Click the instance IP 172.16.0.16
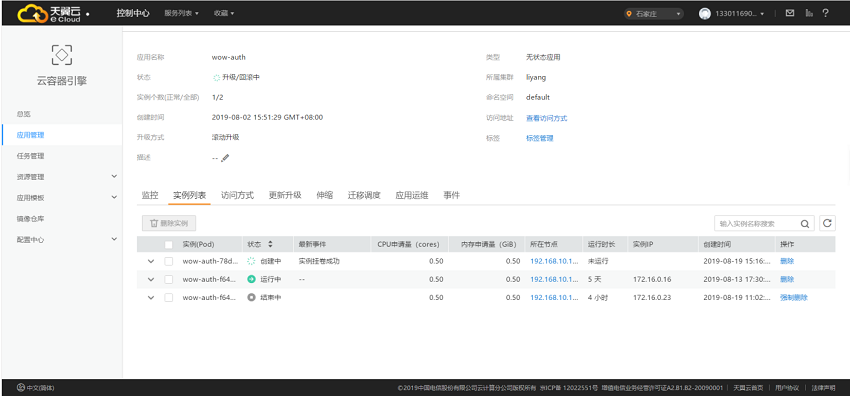Screen dimensions: 850x396 coord(653,280)
